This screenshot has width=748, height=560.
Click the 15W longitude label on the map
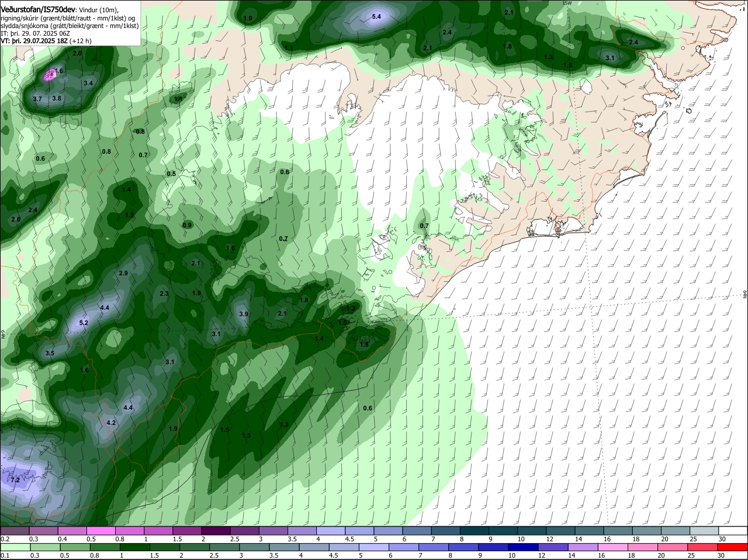[567, 3]
